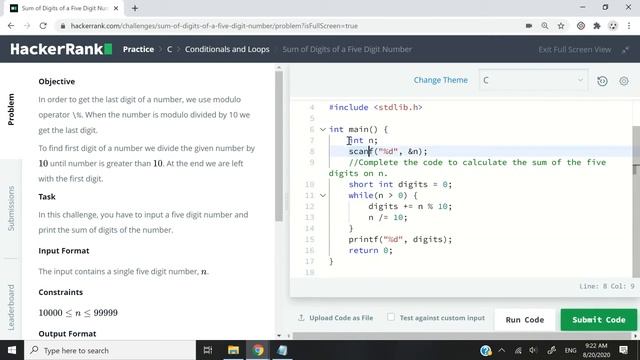Click the network tray icon

point(518,350)
